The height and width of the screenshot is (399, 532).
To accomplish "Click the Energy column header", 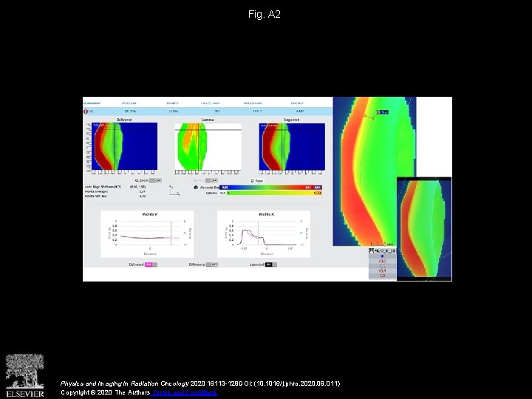I will 297,103.
